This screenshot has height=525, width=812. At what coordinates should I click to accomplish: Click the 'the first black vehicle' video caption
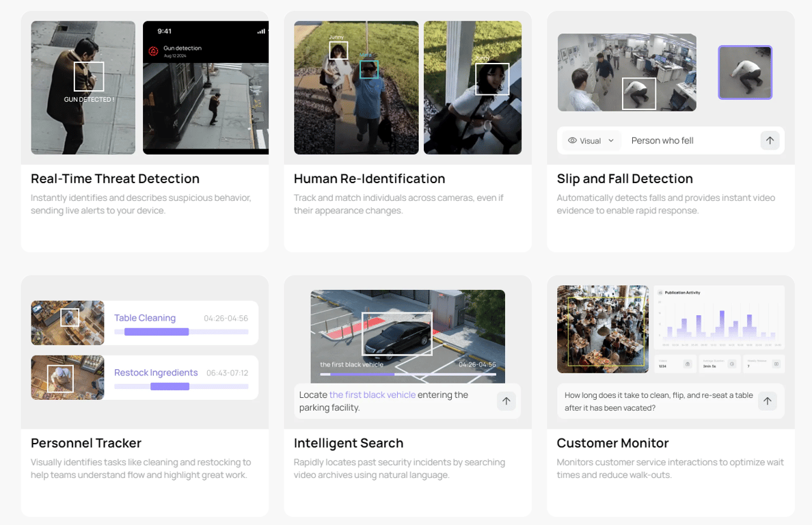(x=351, y=364)
